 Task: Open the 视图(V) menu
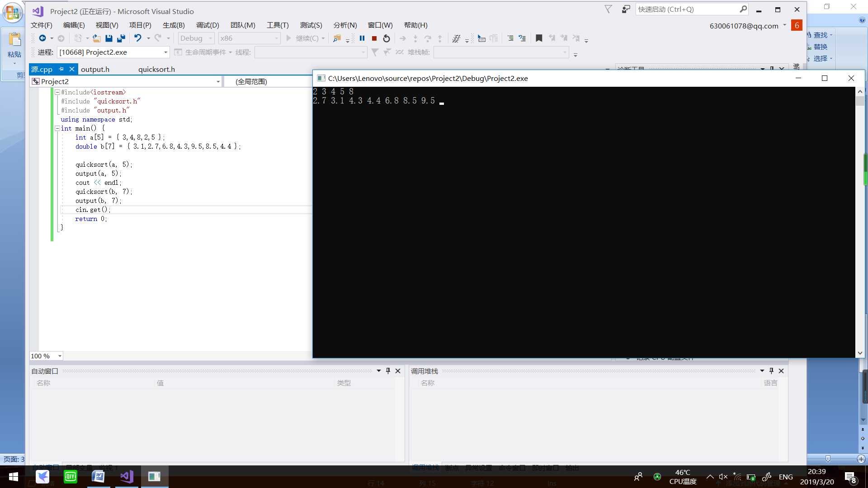tap(107, 25)
